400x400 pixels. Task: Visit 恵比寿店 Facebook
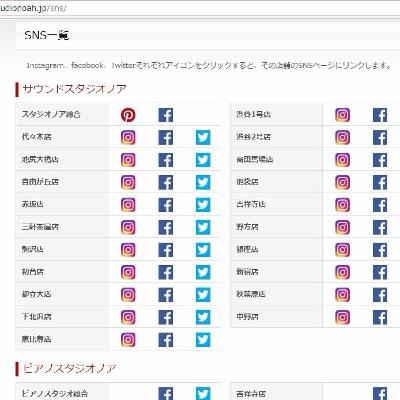coord(166,340)
